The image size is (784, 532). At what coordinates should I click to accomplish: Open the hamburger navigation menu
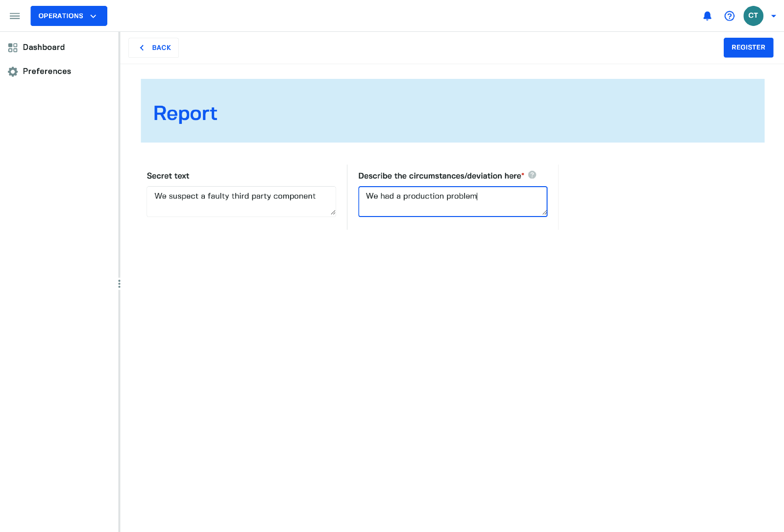[15, 16]
